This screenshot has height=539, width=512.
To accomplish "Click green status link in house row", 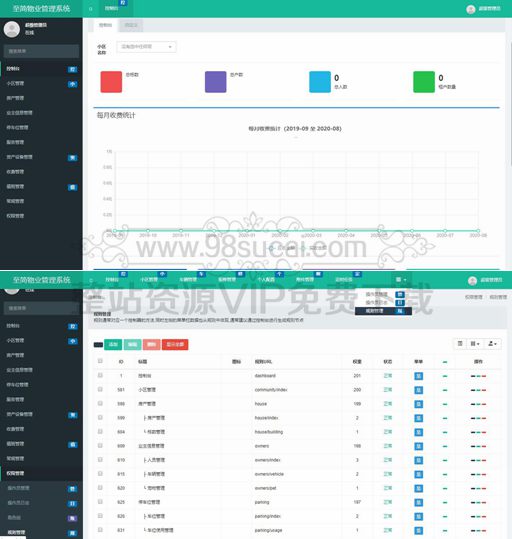I will click(x=388, y=404).
